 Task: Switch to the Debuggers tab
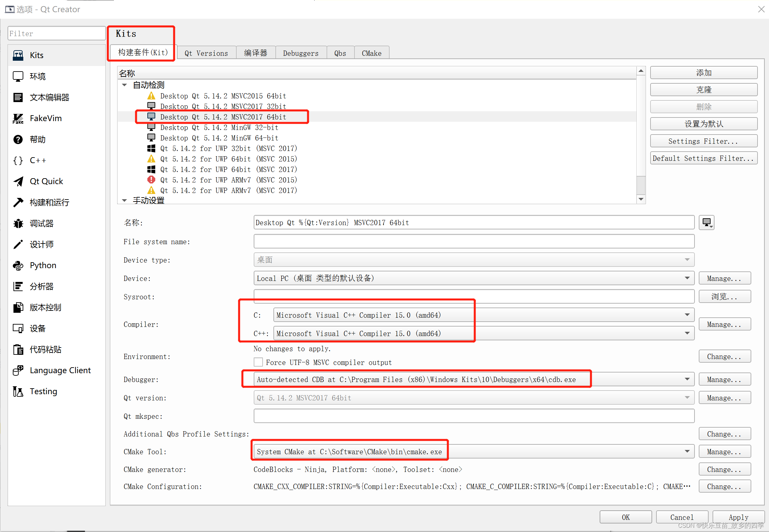[301, 53]
